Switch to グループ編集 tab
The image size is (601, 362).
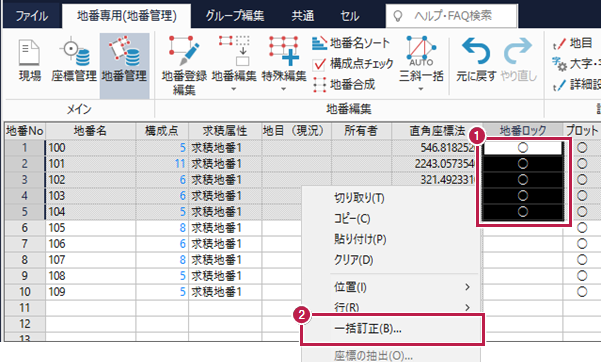(x=235, y=16)
